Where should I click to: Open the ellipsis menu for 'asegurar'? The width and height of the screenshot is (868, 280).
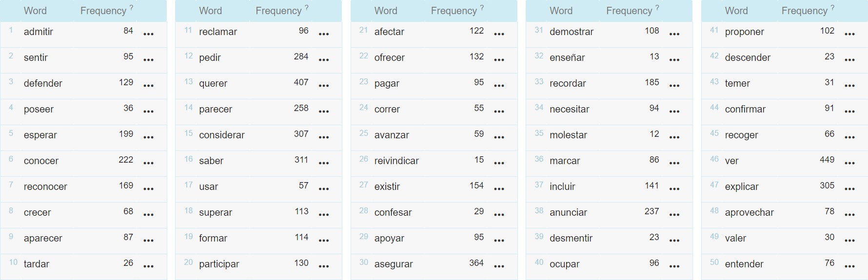coord(499,266)
